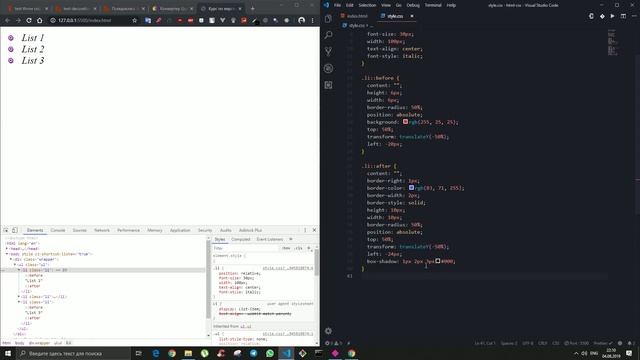This screenshot has width=640, height=360.
Task: Click the split editor icon in VS Code
Action: tap(623, 16)
